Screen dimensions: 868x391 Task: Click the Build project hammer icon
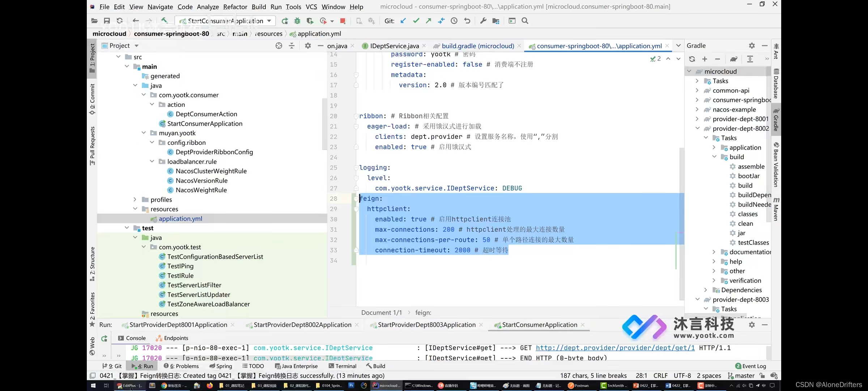pos(165,21)
